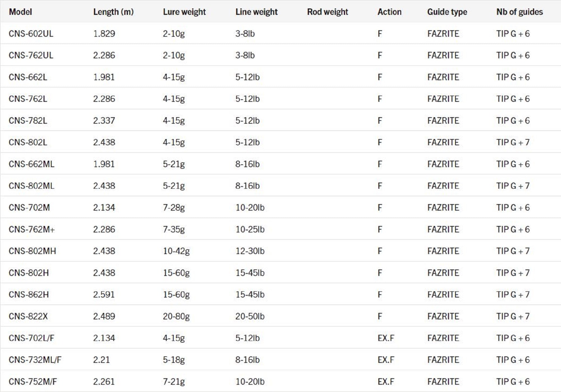Click EX.F action in CNS-702L/F row
561x392 pixels.
[x=386, y=338]
